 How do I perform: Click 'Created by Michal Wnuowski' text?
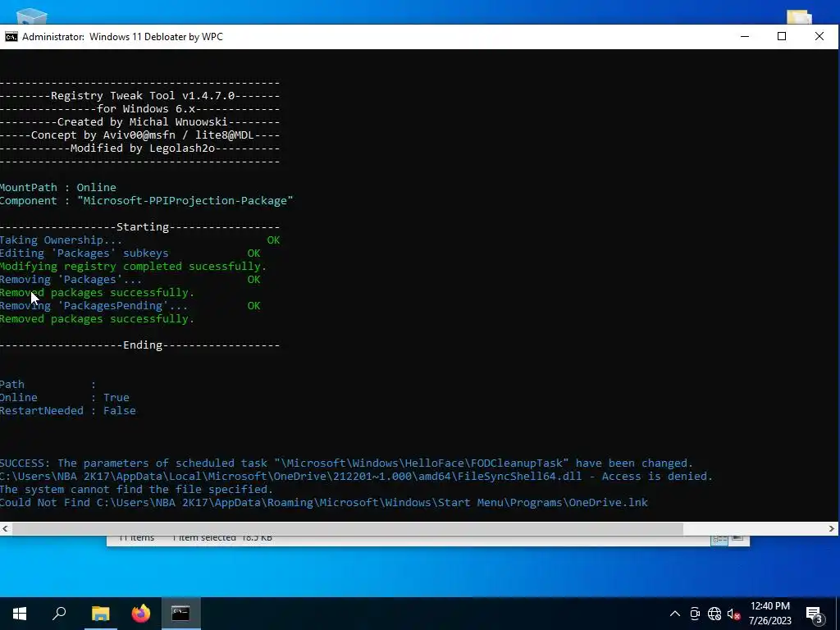point(142,122)
